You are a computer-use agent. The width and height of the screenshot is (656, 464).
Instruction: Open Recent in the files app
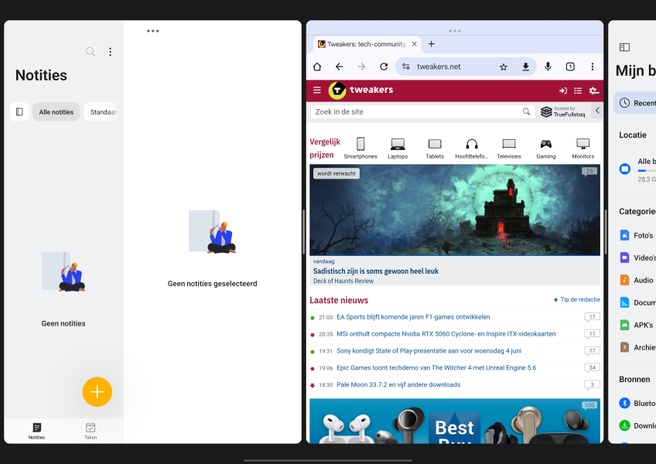pos(636,103)
